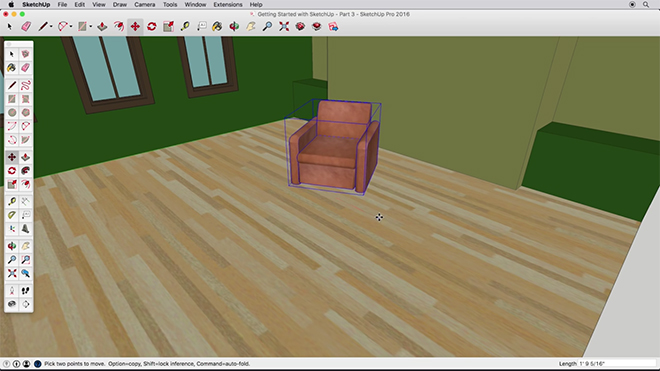Pick the Axes tool in left palette
This screenshot has height=371, width=660.
[x=12, y=229]
